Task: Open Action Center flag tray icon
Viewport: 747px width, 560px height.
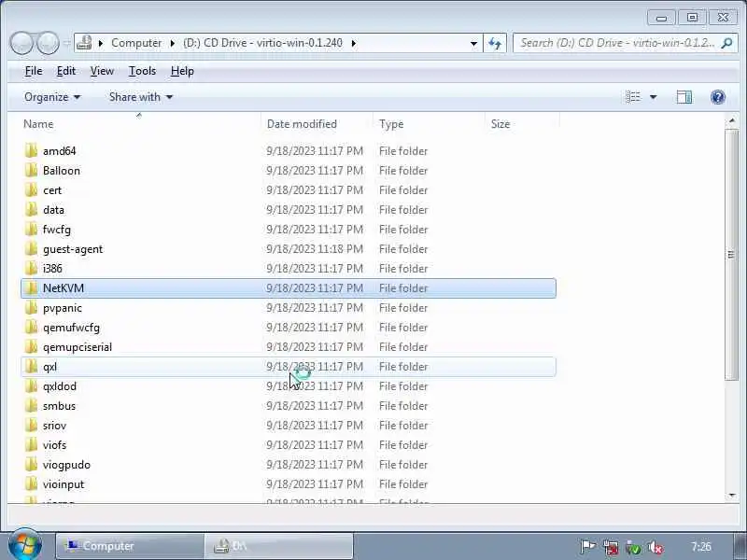Action: click(x=588, y=547)
